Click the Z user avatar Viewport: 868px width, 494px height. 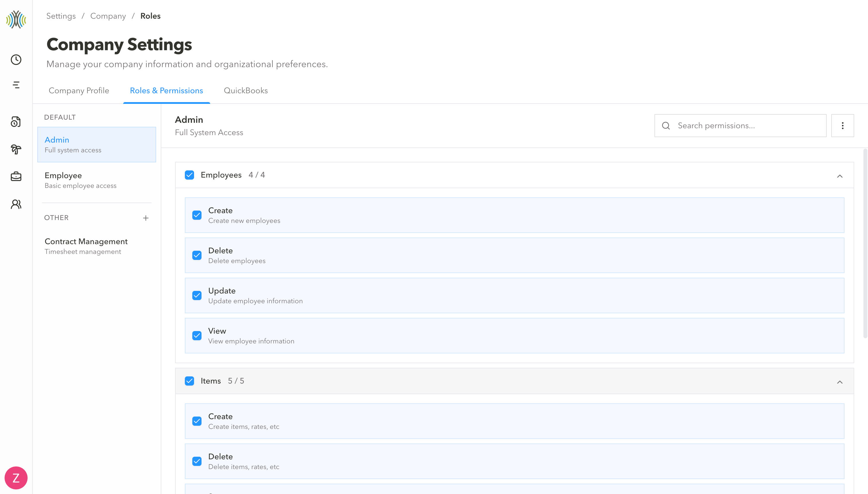click(x=16, y=478)
